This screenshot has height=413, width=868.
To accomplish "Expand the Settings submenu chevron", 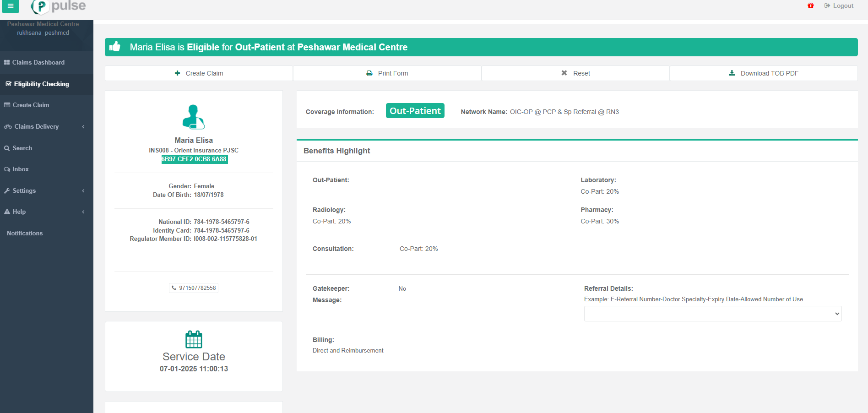I will point(83,191).
